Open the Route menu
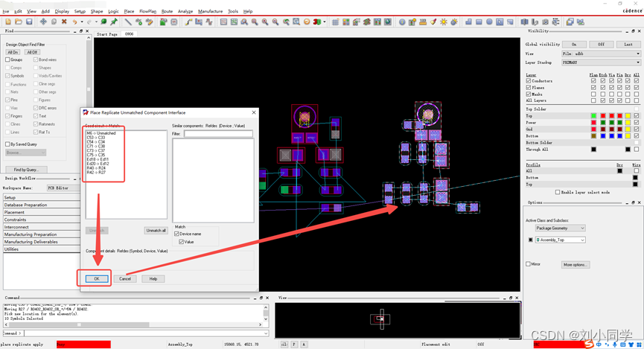 (x=167, y=11)
